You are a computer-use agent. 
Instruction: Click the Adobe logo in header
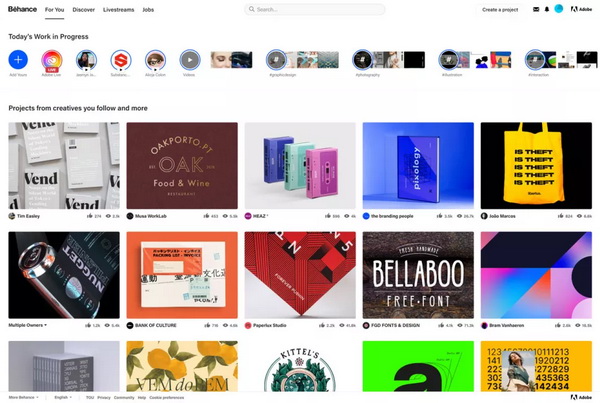(581, 9)
